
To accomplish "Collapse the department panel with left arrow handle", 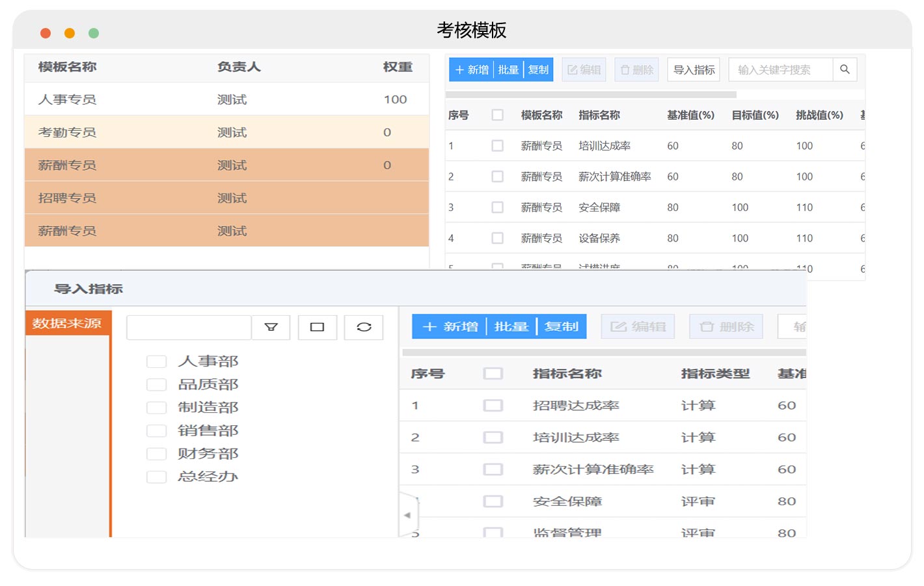I will (408, 515).
